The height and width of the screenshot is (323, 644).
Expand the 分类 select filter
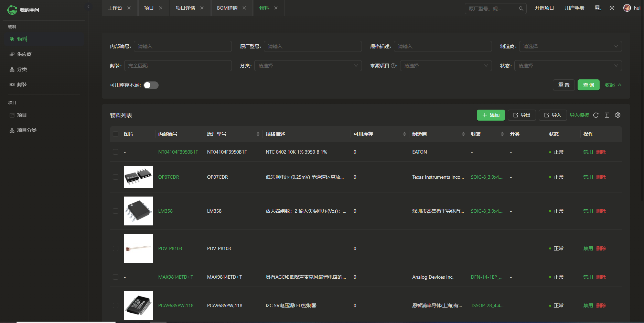pyautogui.click(x=308, y=66)
